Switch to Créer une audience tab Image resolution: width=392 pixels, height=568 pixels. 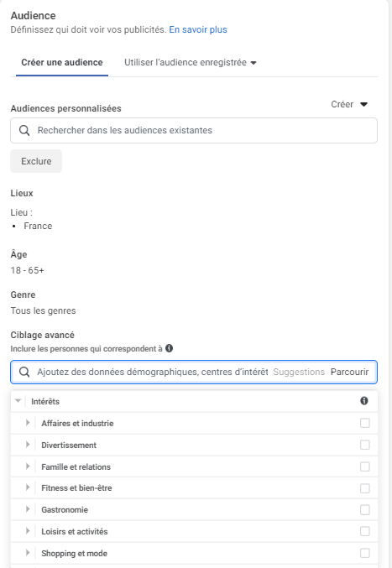62,62
